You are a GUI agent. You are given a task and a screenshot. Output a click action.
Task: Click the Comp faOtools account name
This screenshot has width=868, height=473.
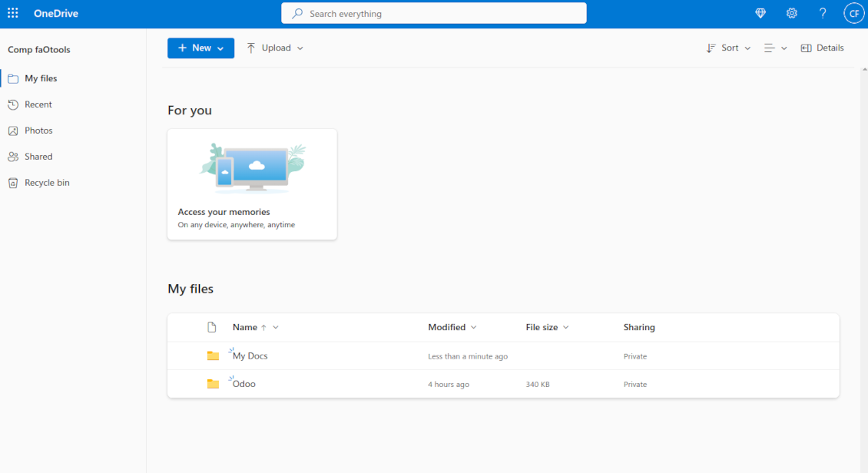pos(38,50)
